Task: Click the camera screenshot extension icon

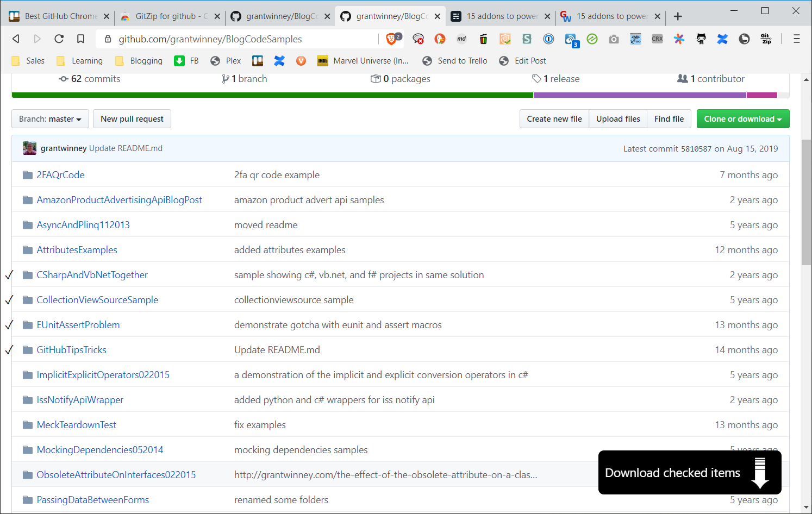Action: 614,39
